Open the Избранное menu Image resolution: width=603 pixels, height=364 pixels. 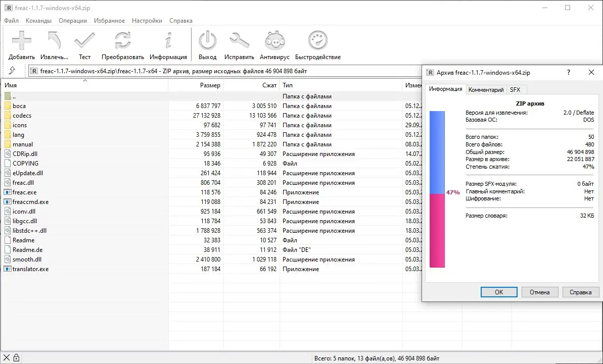click(109, 21)
